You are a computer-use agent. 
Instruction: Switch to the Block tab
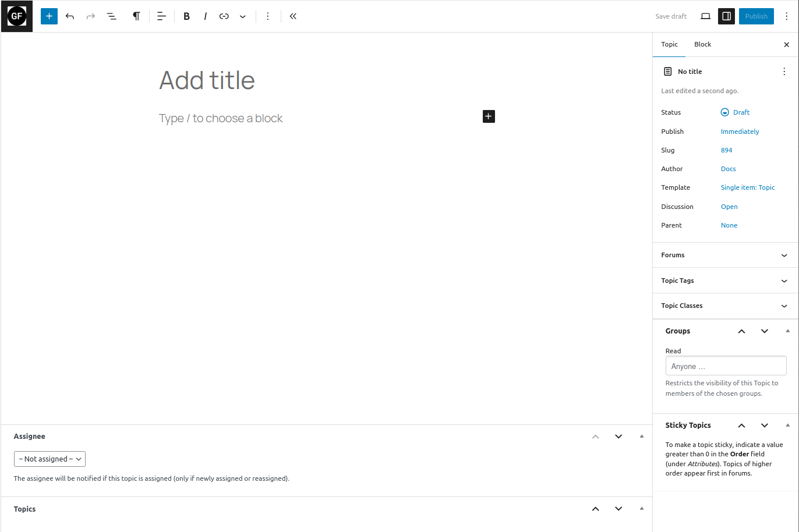[702, 44]
